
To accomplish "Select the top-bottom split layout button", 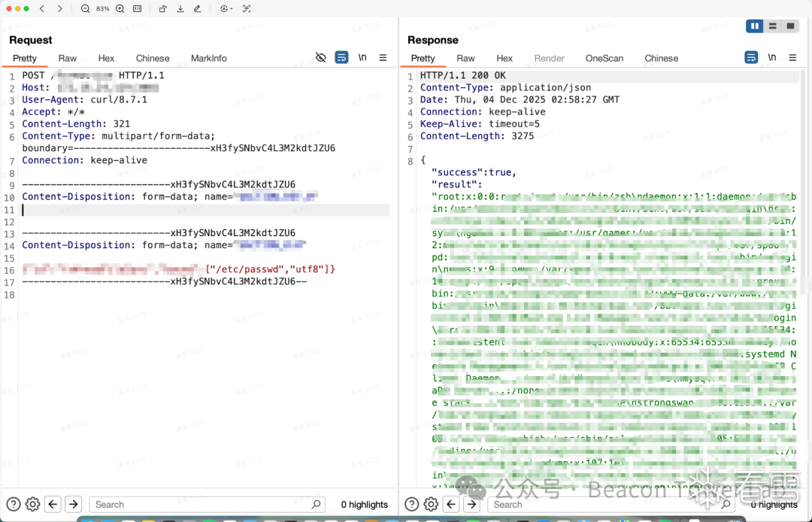I will [x=773, y=26].
